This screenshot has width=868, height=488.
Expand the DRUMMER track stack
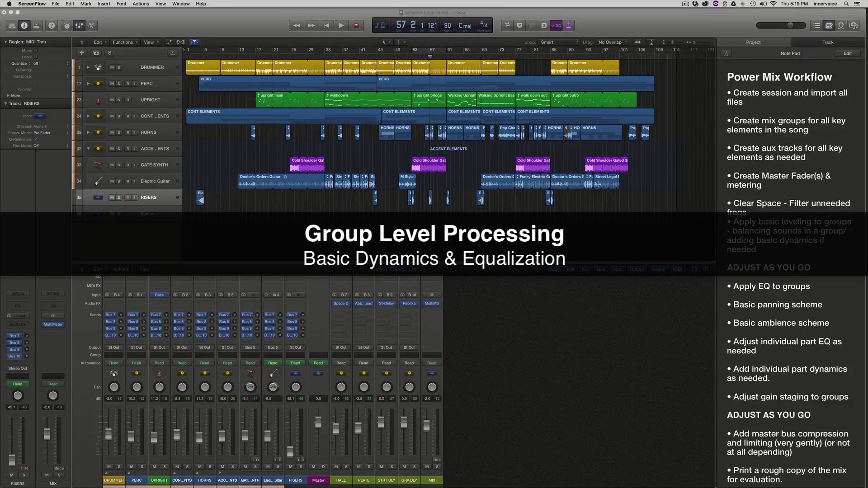pos(88,67)
